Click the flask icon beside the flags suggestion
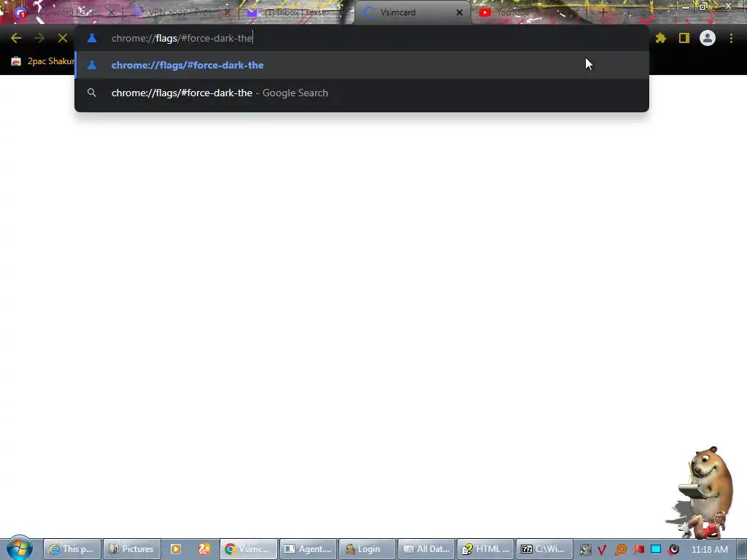This screenshot has height=560, width=747. click(92, 65)
